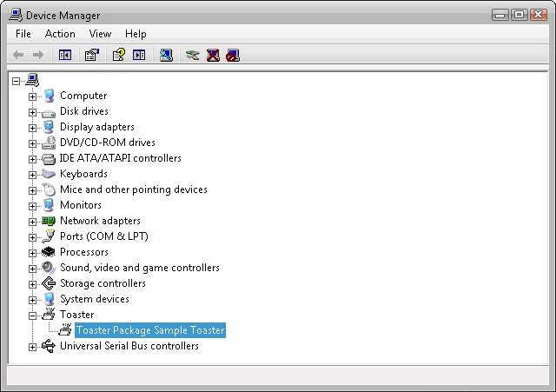Select the Network adapters label
556x392 pixels.
100,221
